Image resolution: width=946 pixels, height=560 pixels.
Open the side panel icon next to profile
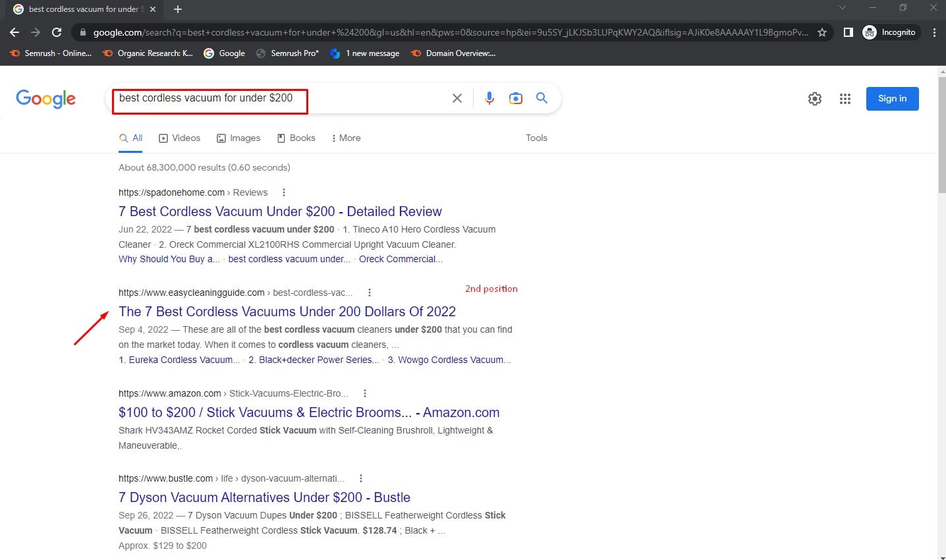pos(849,32)
